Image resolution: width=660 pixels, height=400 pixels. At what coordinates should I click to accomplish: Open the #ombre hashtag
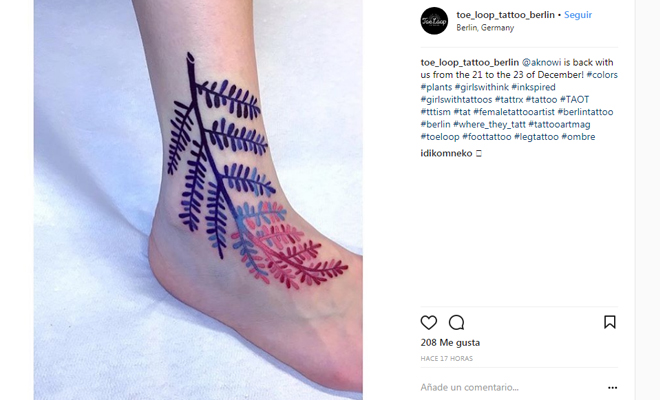(578, 137)
